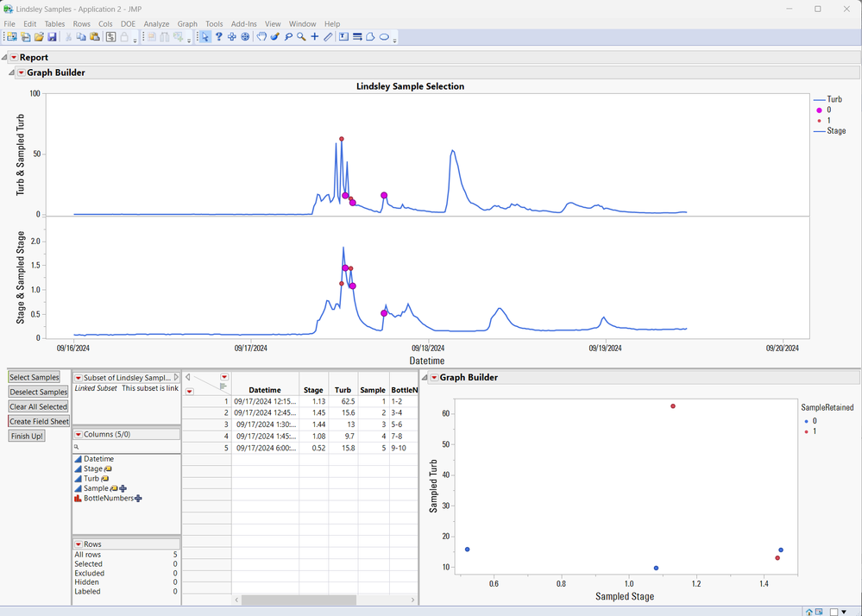Click the Save floppy disk icon
862x616 pixels.
pos(52,37)
